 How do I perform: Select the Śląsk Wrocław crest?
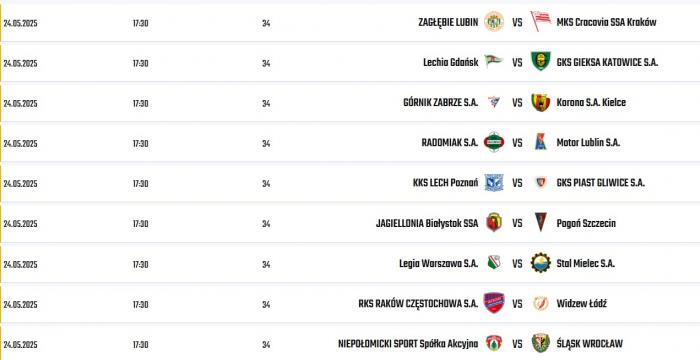coord(541,343)
